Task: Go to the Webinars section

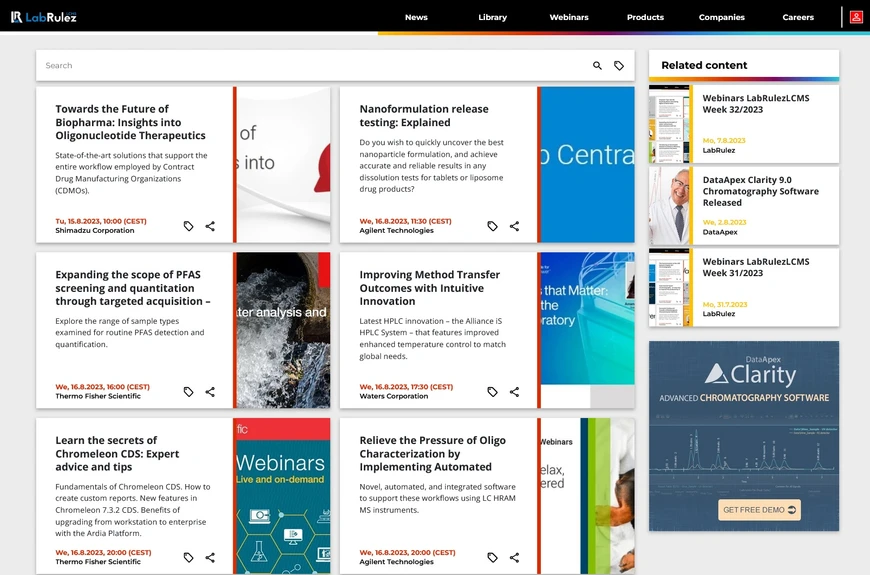Action: pos(569,17)
